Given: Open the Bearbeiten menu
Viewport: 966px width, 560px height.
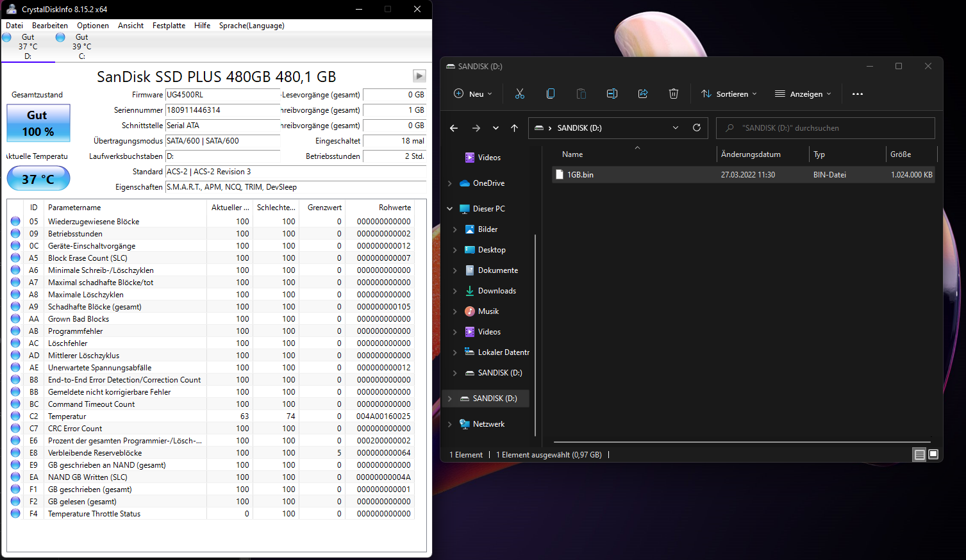Looking at the screenshot, I should (x=50, y=26).
